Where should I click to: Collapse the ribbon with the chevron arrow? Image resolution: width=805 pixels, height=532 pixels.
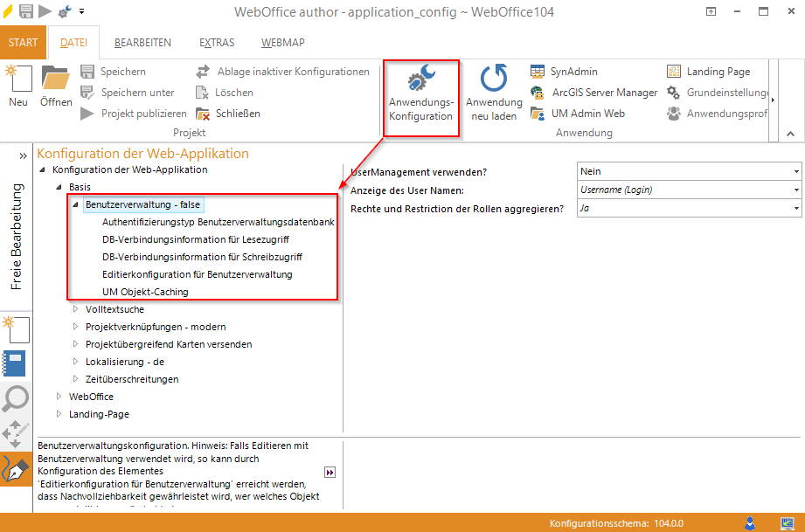click(x=790, y=134)
